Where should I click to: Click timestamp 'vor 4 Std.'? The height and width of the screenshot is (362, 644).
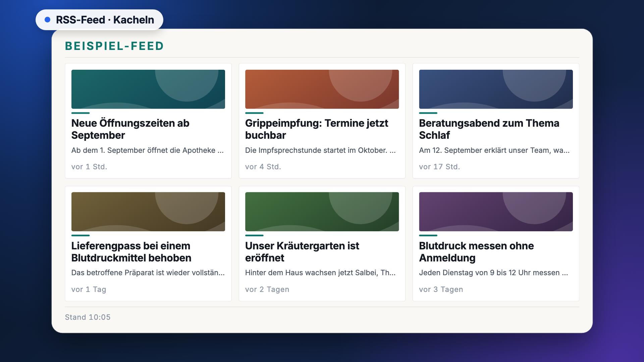point(263,167)
